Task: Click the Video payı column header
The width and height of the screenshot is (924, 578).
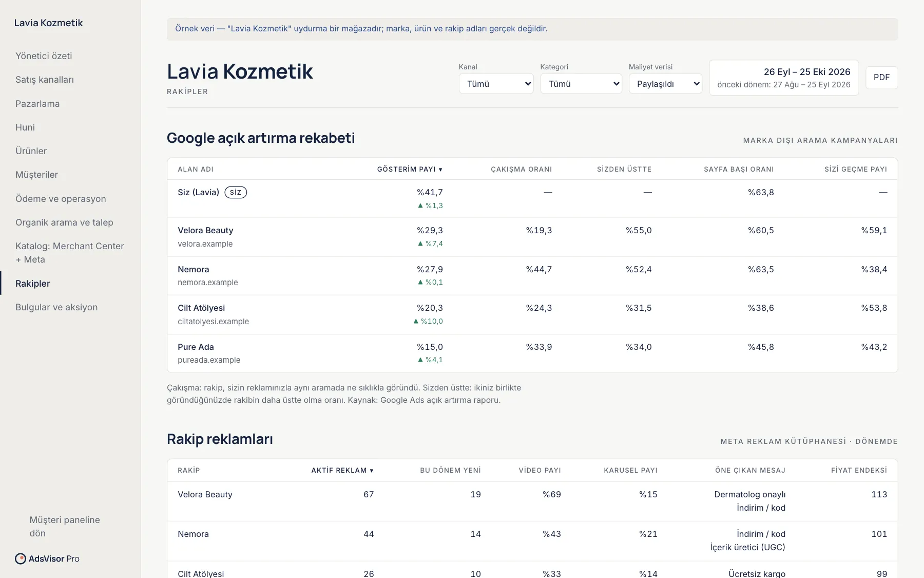Action: (540, 470)
